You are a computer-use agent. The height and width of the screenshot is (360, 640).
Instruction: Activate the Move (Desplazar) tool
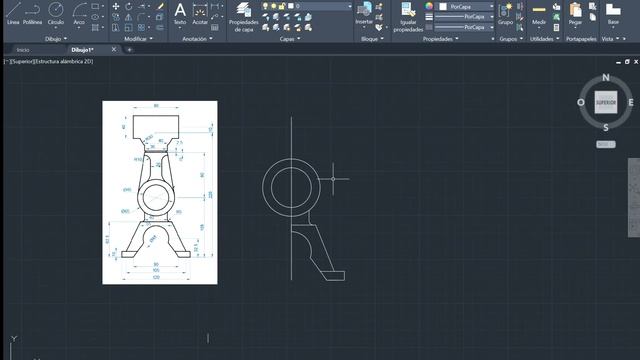click(116, 6)
